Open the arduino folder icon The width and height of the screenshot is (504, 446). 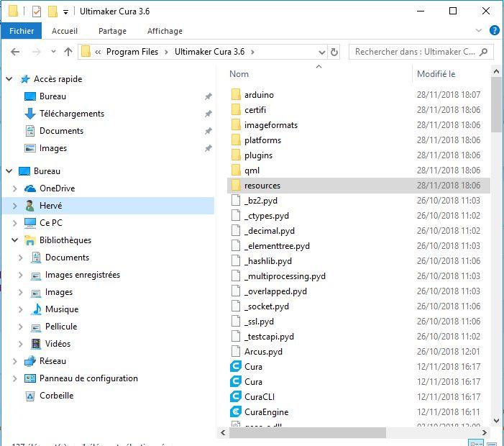click(236, 94)
